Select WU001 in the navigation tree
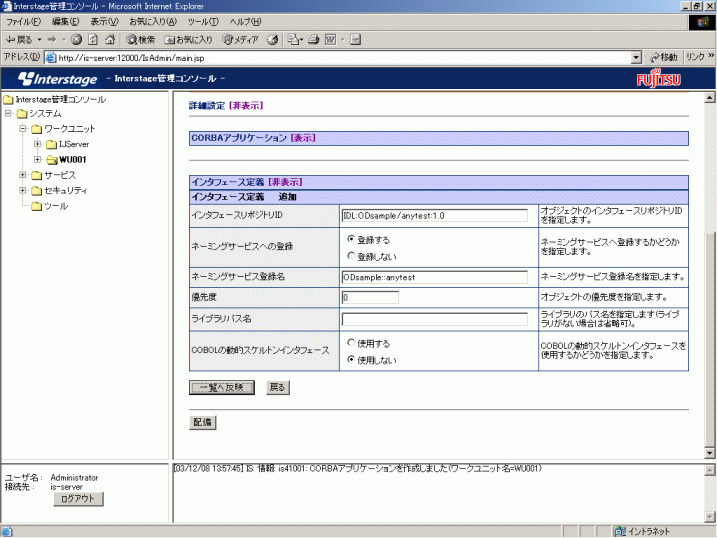This screenshot has height=538, width=717. click(73, 160)
